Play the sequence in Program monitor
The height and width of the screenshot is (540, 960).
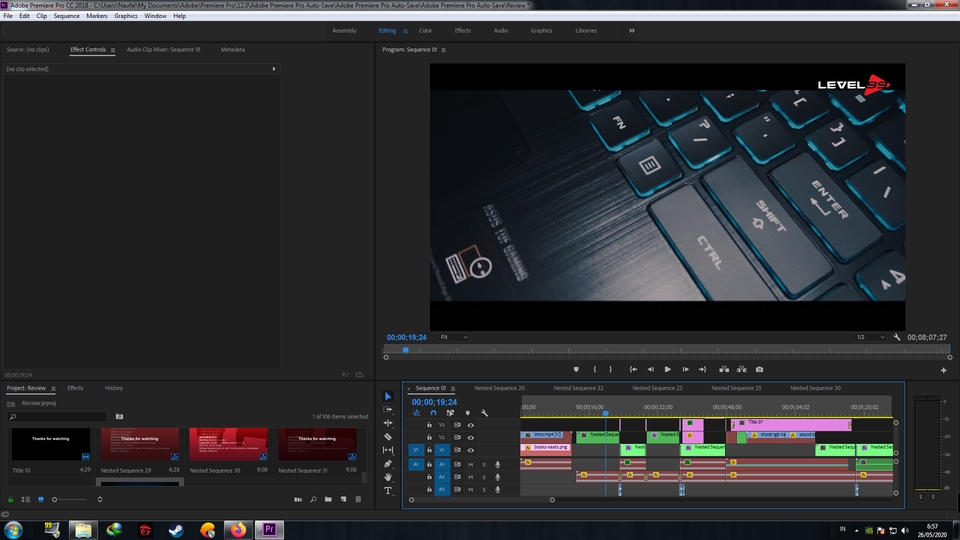667,369
